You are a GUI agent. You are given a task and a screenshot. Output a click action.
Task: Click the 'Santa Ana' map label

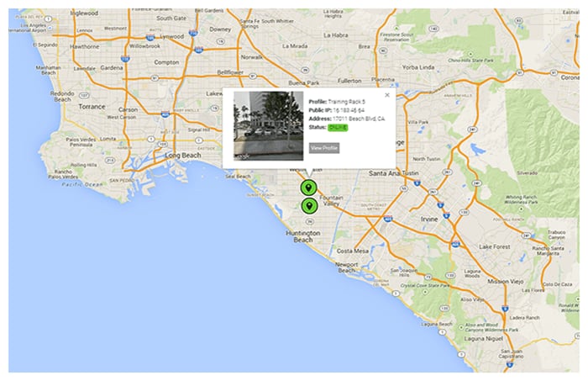click(x=383, y=173)
